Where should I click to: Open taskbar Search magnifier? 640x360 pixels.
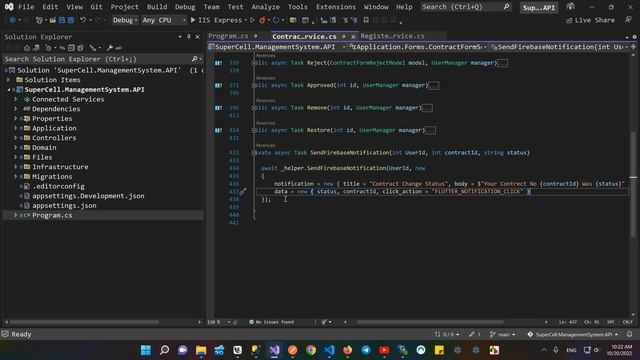pos(164,350)
